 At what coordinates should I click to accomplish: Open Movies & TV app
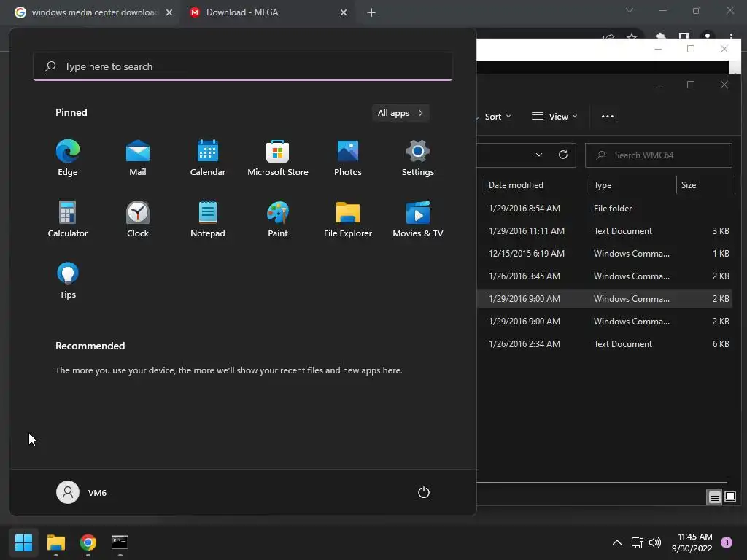click(x=418, y=219)
